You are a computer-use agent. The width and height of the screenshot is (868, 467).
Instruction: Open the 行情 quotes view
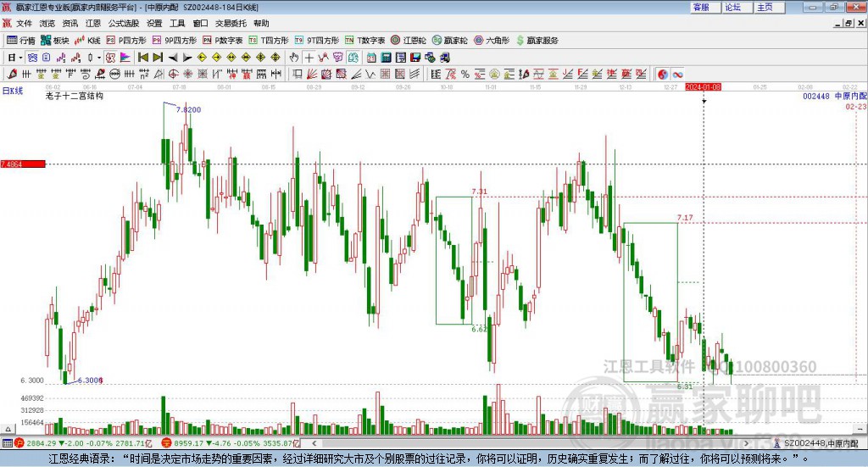[21, 41]
